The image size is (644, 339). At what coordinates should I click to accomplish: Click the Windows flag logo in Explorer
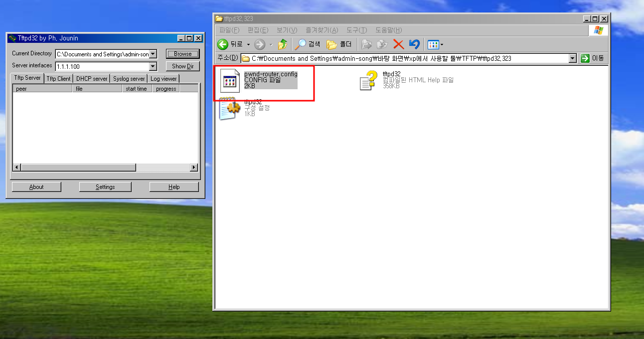[x=598, y=30]
